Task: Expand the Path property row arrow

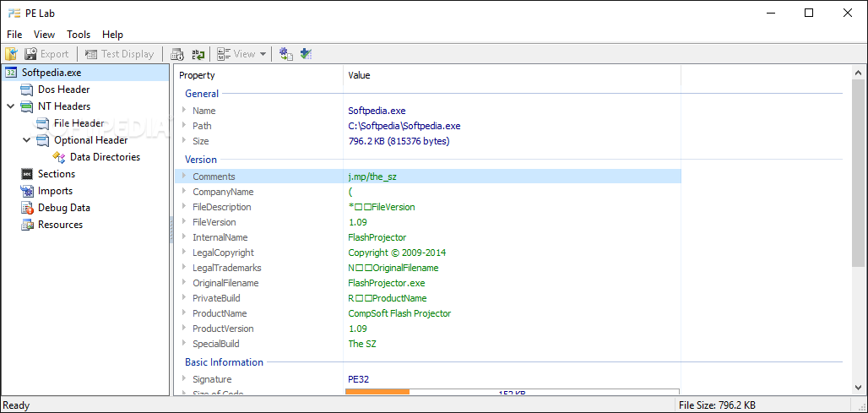Action: point(184,126)
